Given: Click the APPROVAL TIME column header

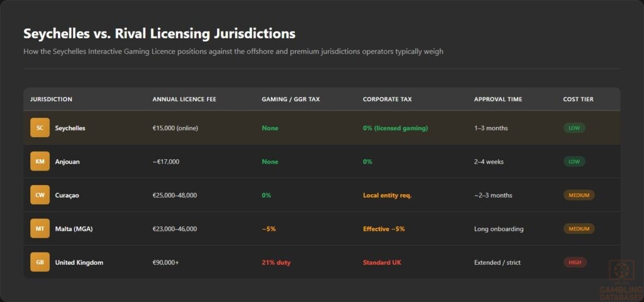Looking at the screenshot, I should (x=498, y=99).
